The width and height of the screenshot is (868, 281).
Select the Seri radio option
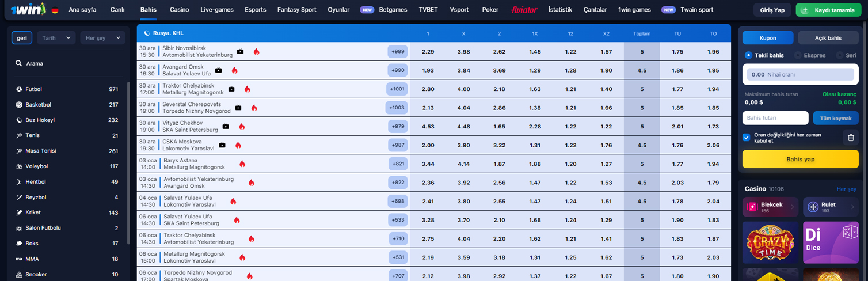(839, 55)
